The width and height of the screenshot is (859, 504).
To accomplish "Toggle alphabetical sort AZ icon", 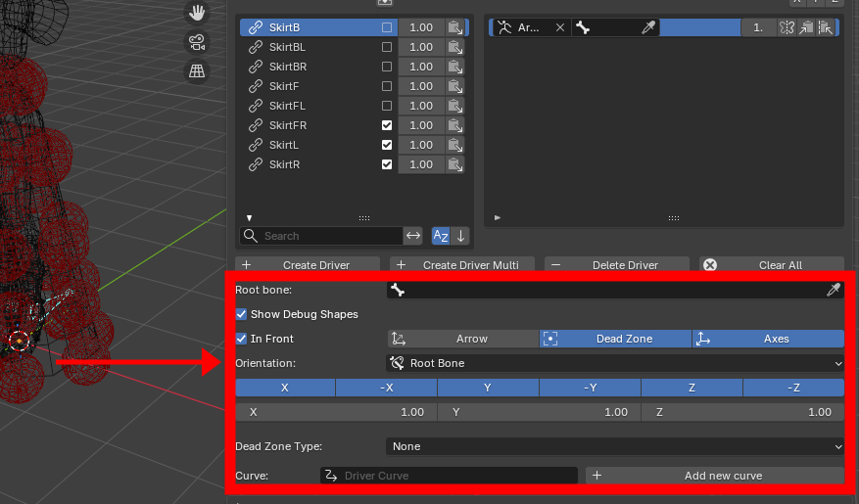I will tap(441, 236).
